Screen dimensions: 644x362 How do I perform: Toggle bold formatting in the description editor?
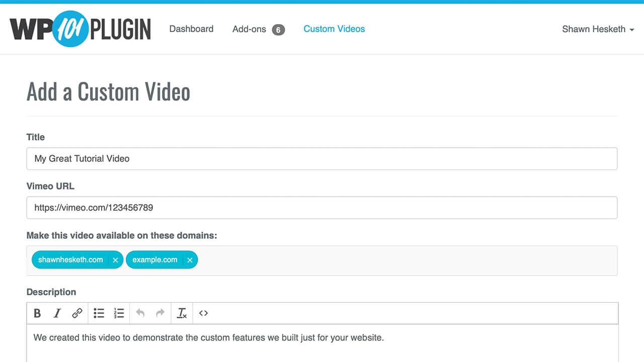37,313
